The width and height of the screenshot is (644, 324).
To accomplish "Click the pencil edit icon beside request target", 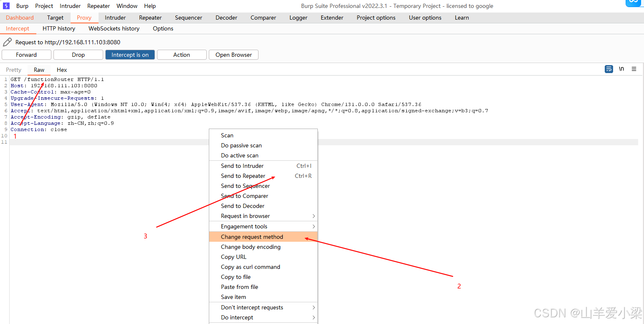I will coord(7,42).
